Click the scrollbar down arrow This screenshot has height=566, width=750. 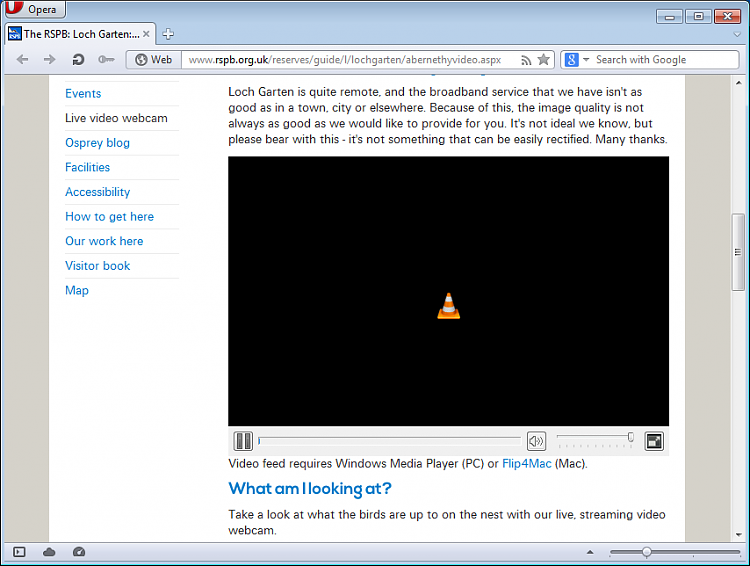[739, 534]
